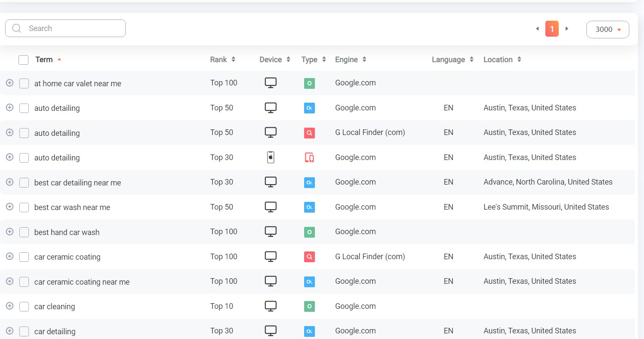
Task: Click the term 'car cleaning'
Action: point(55,307)
